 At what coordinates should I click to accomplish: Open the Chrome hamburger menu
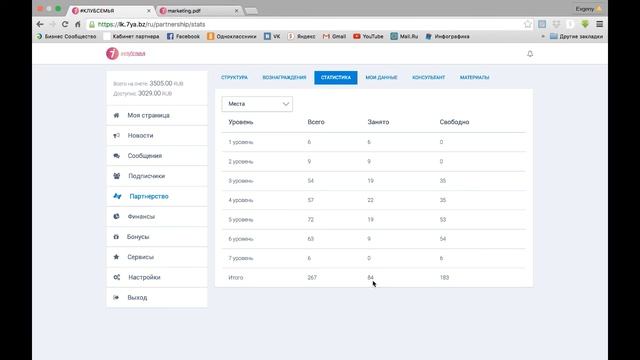click(599, 24)
